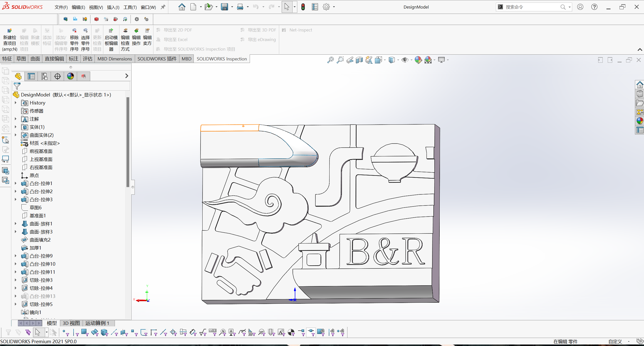Click Remove Balloons icon
The height and width of the screenshot is (346, 644).
pyautogui.click(x=74, y=40)
